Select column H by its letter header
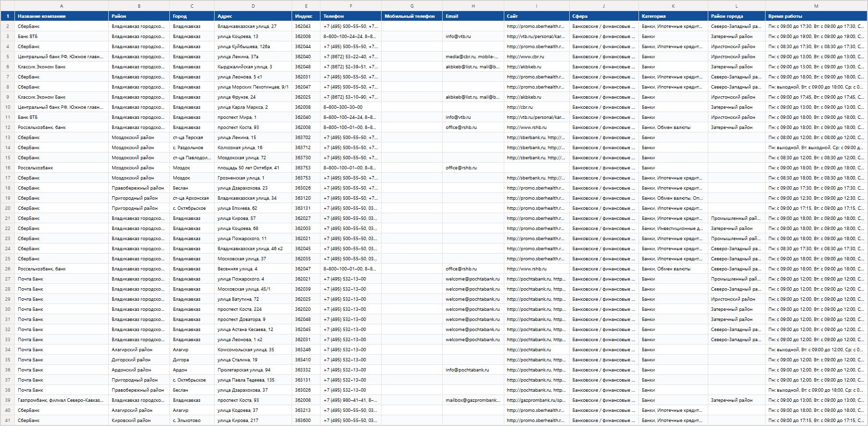 tap(473, 6)
